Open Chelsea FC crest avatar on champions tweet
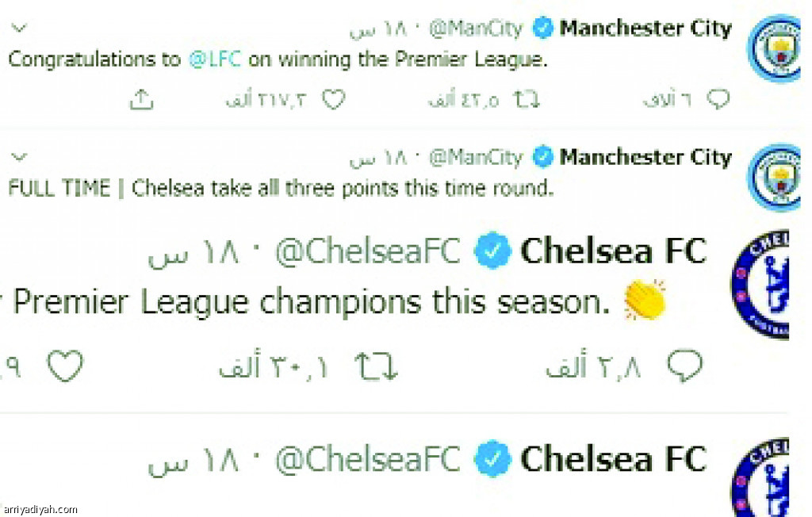This screenshot has height=517, width=812. click(760, 285)
